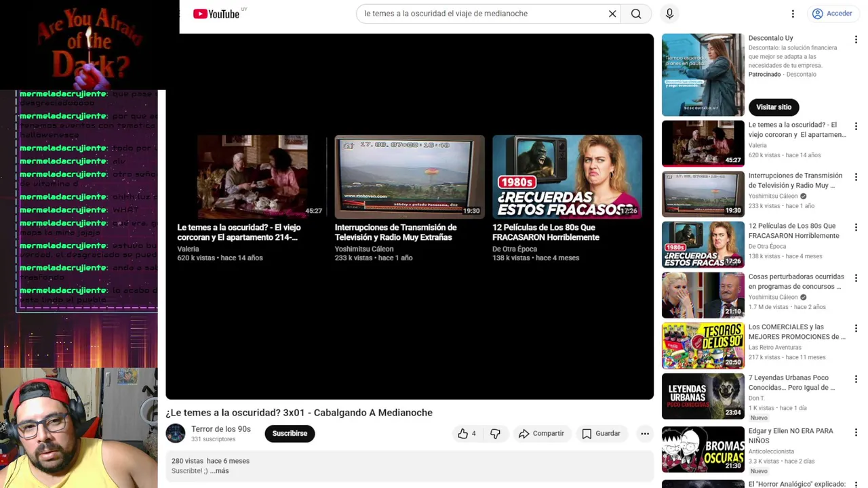868x488 pixels.
Task: Open the 'Anticoleccionista' channel name
Action: click(x=771, y=451)
